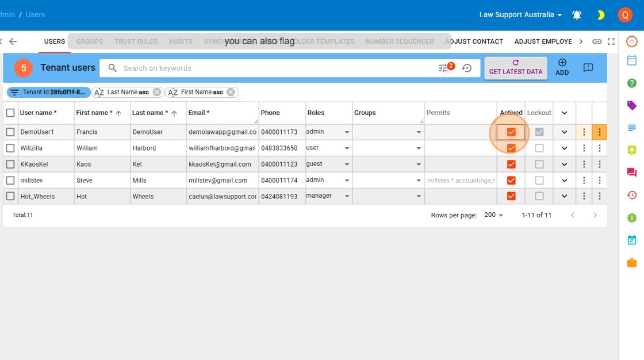Click Permits cell for millstev
The height and width of the screenshot is (360, 644).
click(461, 181)
